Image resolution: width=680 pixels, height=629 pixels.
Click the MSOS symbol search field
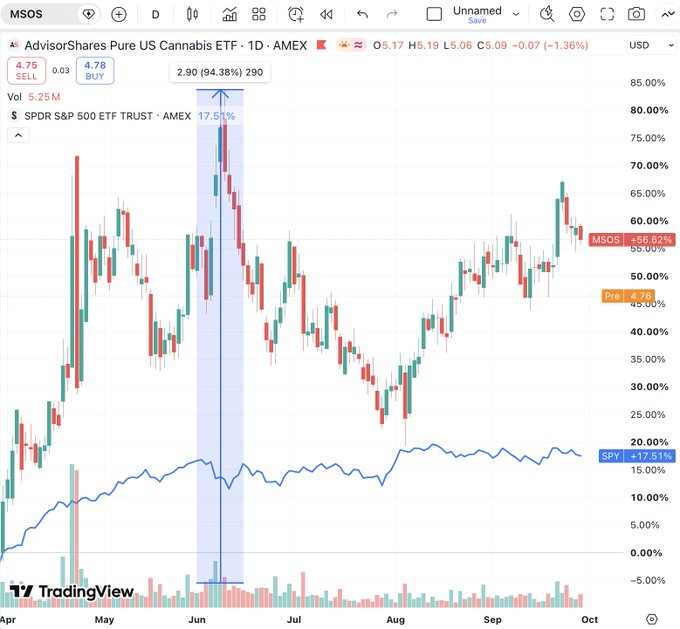click(x=41, y=14)
